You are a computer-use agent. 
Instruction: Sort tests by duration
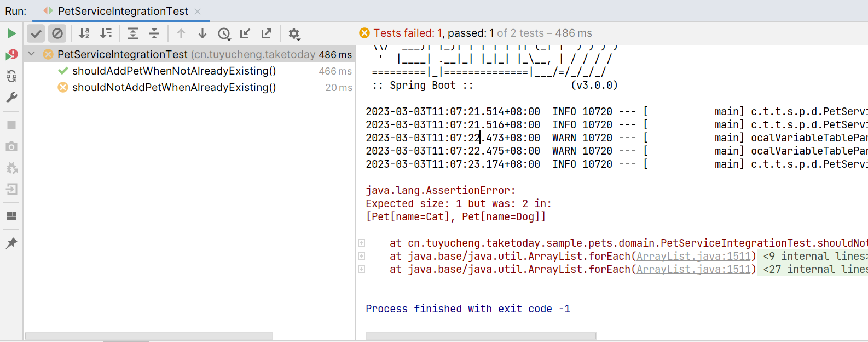106,33
